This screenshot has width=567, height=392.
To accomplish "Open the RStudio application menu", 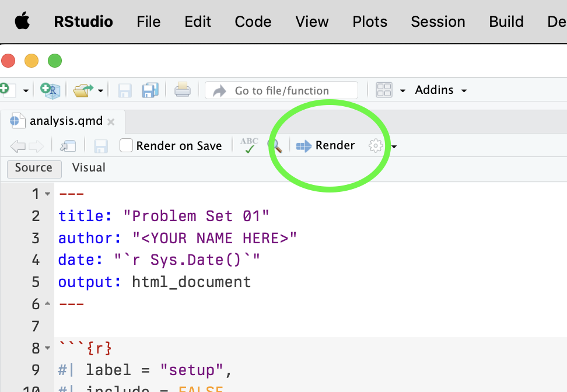I will coord(83,22).
